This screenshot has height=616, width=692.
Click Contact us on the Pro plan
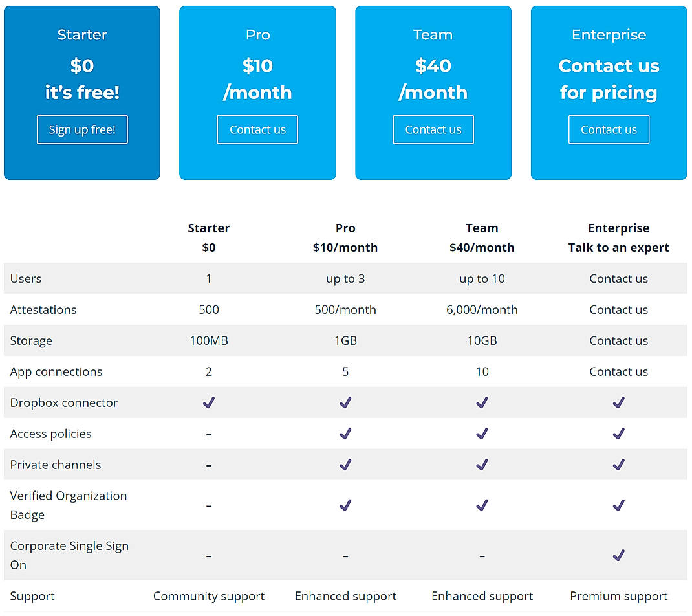(x=257, y=129)
